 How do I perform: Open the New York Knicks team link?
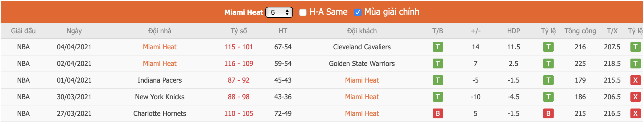point(159,97)
